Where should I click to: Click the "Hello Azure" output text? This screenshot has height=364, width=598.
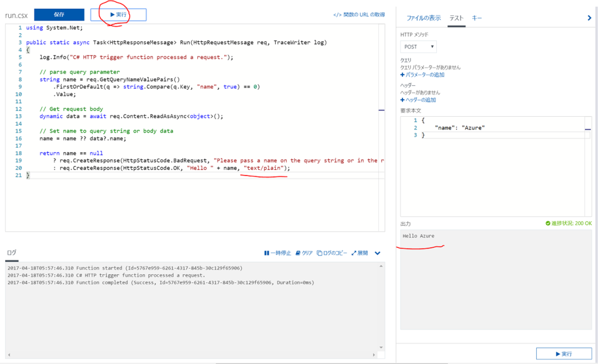418,236
